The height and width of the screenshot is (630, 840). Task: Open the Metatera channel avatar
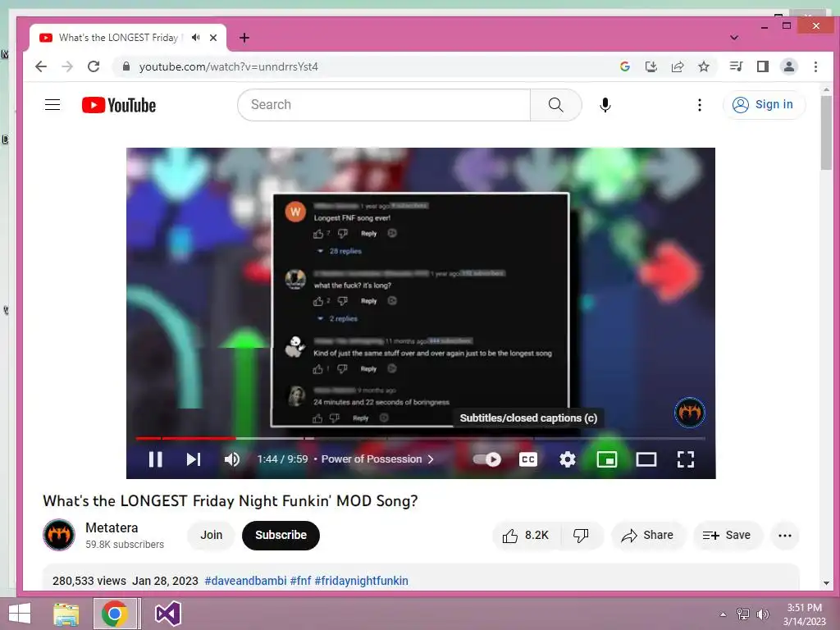pos(59,535)
